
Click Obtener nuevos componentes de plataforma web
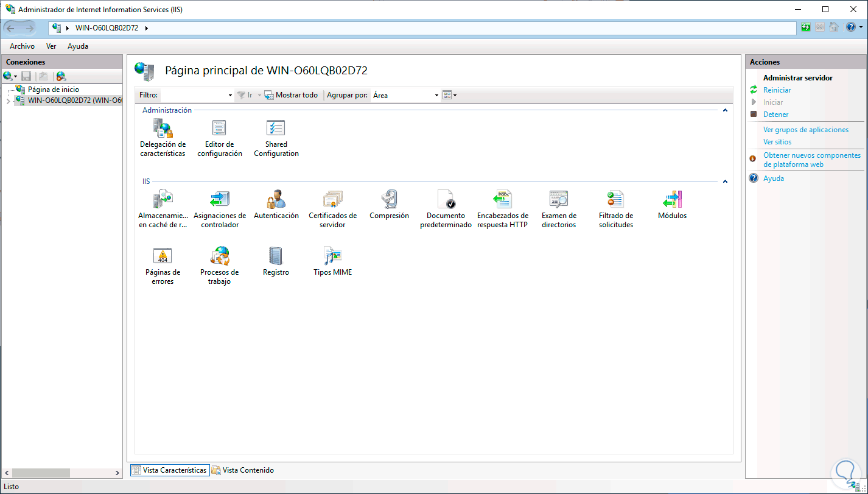pyautogui.click(x=812, y=160)
